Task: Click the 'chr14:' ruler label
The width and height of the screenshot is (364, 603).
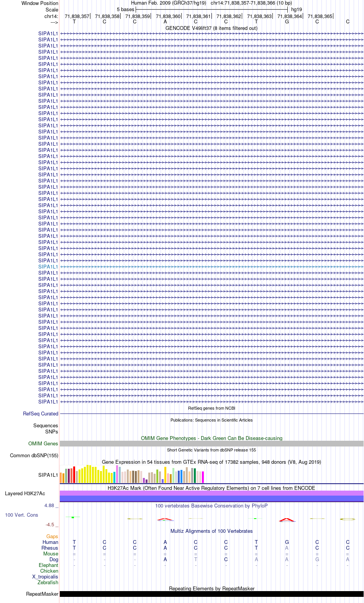Action: coord(51,16)
